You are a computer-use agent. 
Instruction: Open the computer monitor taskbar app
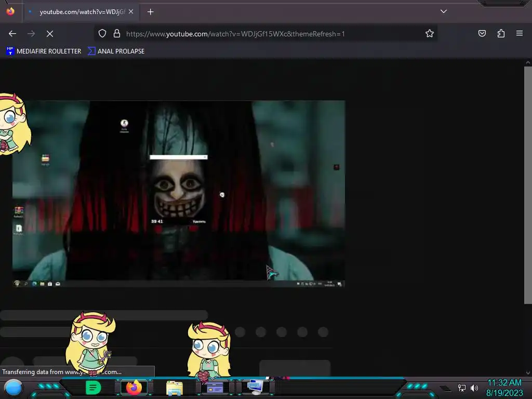pos(255,388)
